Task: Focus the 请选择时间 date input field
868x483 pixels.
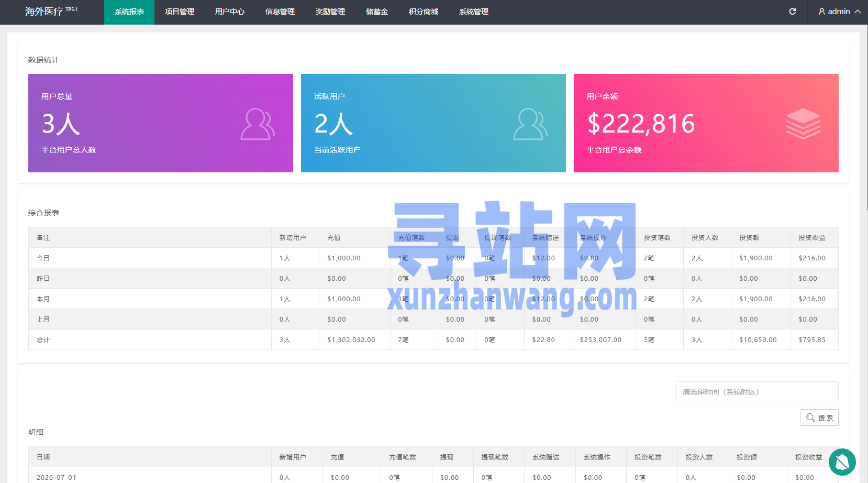Action: tap(758, 391)
